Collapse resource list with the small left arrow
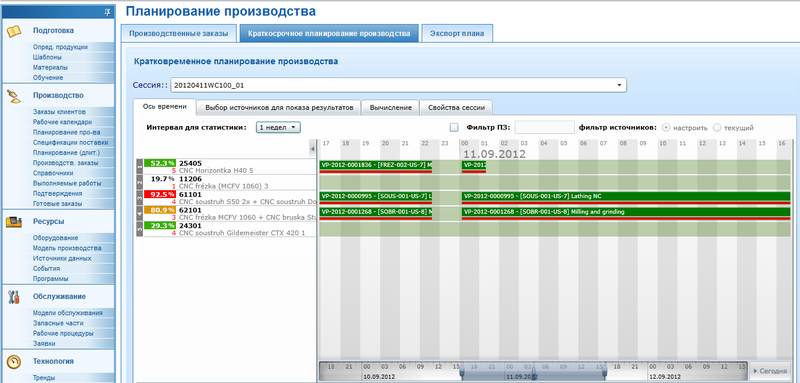 312,148
